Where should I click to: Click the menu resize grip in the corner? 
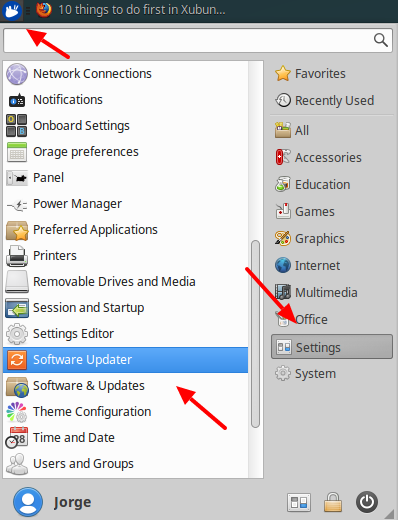389,513
